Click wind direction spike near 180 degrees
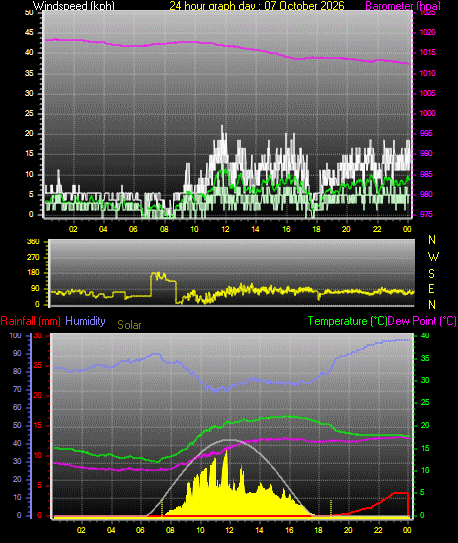The height and width of the screenshot is (543, 458). 160,276
